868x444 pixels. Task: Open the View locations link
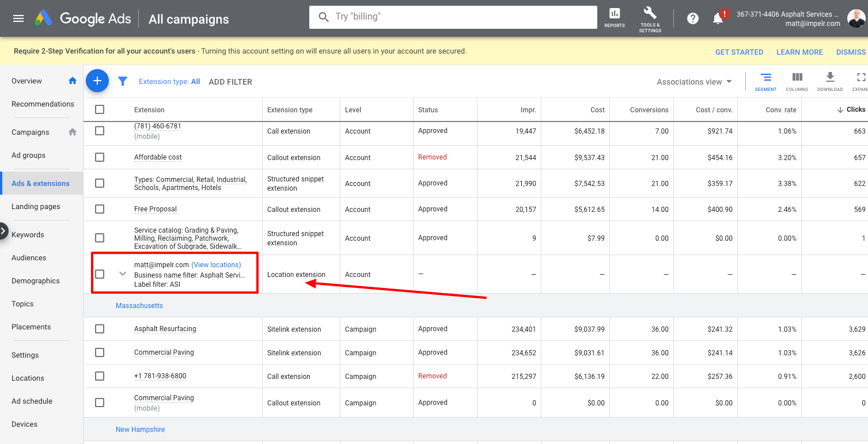pos(216,265)
